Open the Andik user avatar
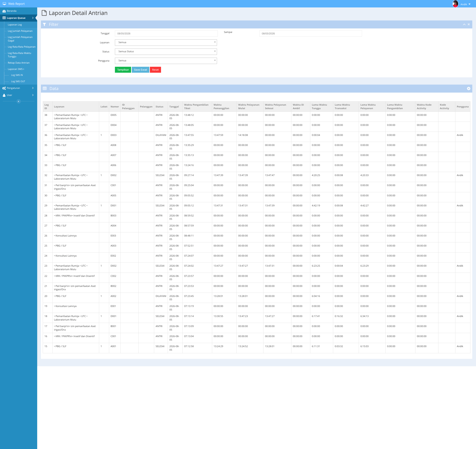The width and height of the screenshot is (476, 449). click(x=455, y=4)
